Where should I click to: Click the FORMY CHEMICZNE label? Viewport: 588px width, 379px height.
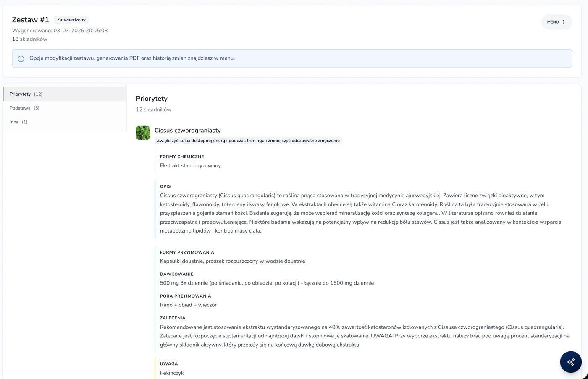click(x=182, y=157)
